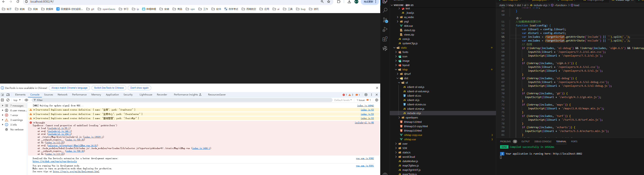Expand the openlayers folder
644x175 pixels.
pyautogui.click(x=399, y=117)
